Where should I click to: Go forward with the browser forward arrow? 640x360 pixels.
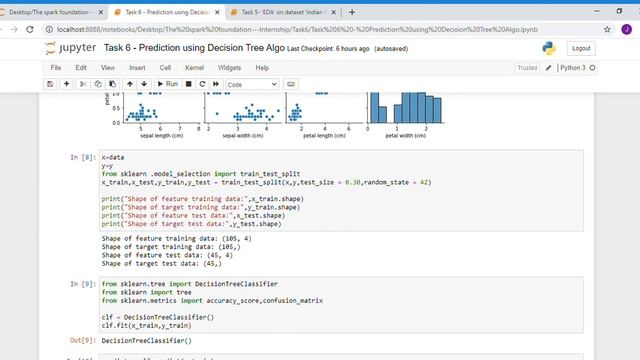[x=14, y=29]
